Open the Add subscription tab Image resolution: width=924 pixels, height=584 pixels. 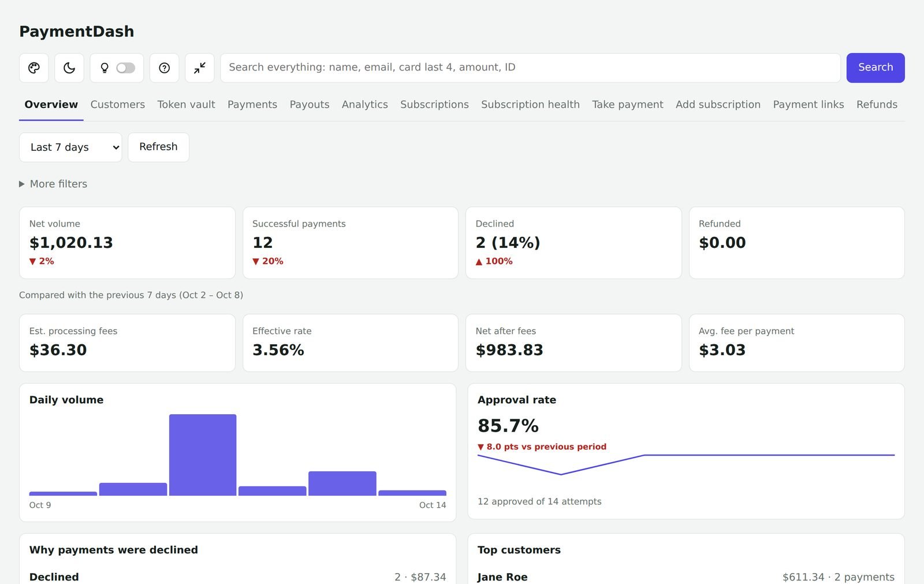718,105
